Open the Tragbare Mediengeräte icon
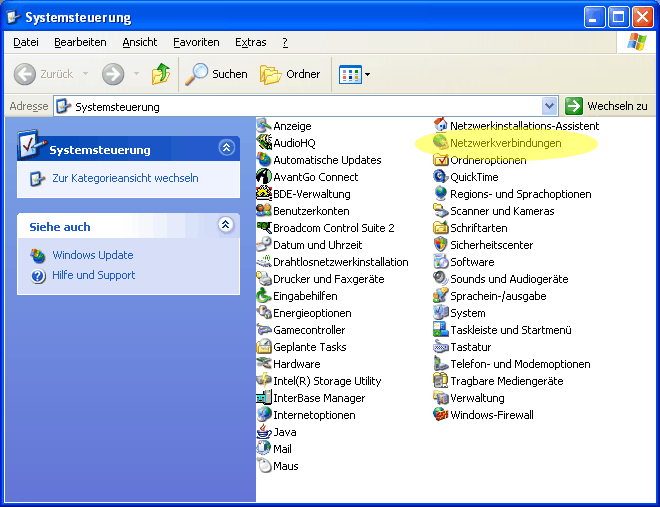Screen dimensions: 660x507 (x=441, y=380)
